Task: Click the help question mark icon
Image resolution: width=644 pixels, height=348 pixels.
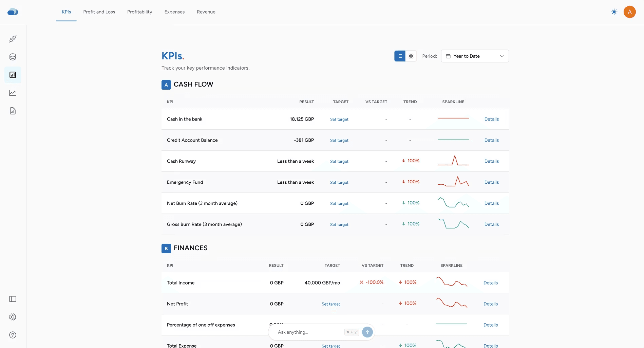Action: (13, 335)
